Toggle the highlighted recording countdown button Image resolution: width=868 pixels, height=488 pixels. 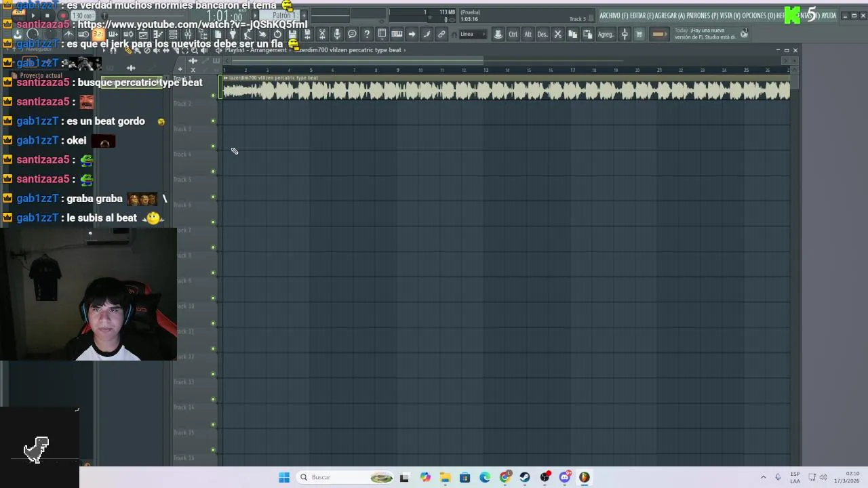(98, 34)
